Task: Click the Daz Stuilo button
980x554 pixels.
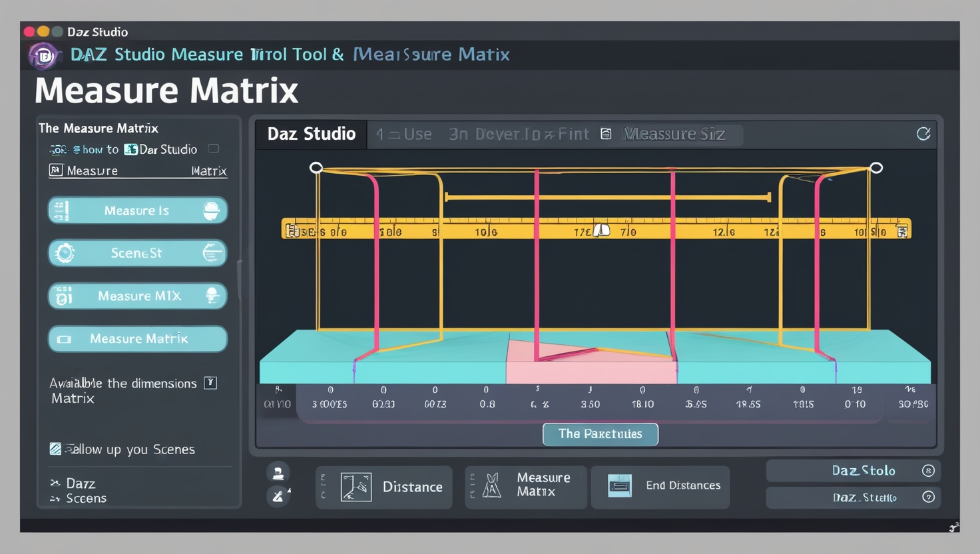Action: (854, 497)
